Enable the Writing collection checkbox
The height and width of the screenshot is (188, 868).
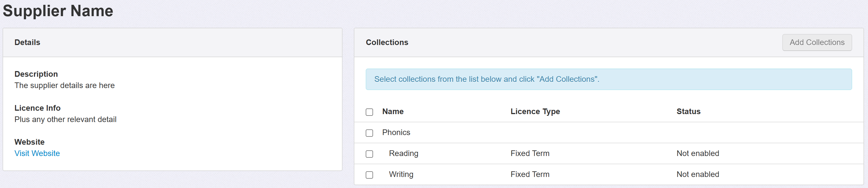tap(369, 175)
